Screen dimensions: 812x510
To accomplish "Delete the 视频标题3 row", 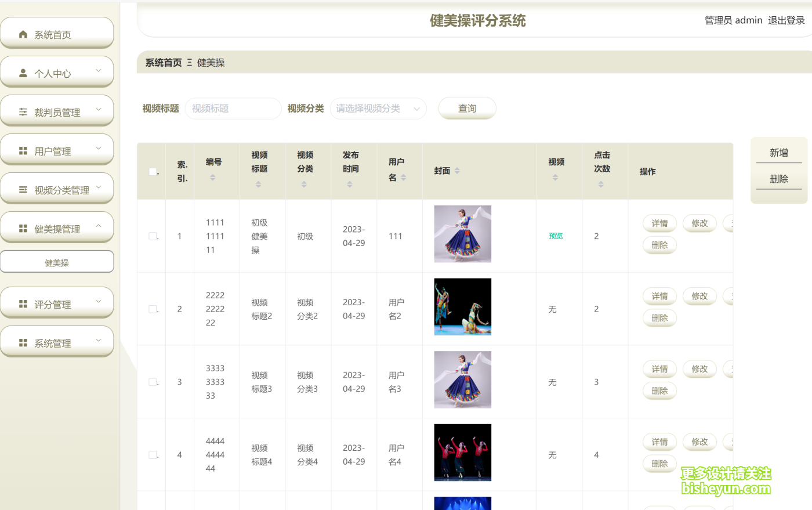I will click(659, 391).
